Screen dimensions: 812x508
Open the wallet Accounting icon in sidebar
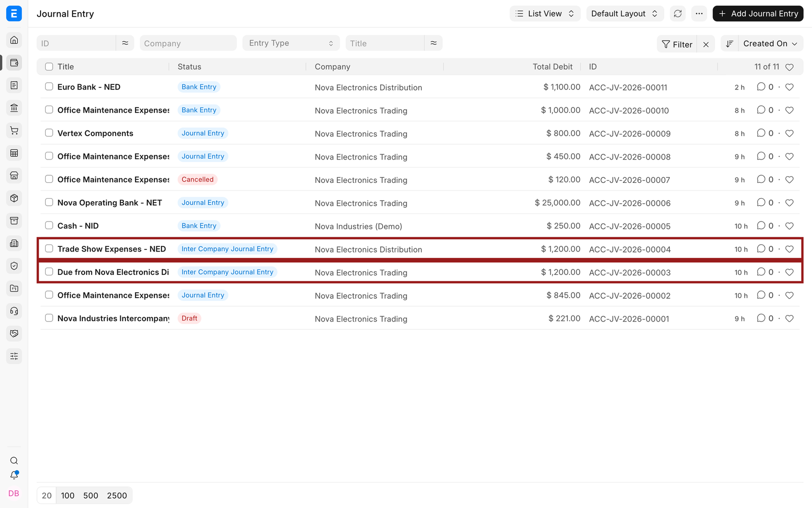click(14, 63)
